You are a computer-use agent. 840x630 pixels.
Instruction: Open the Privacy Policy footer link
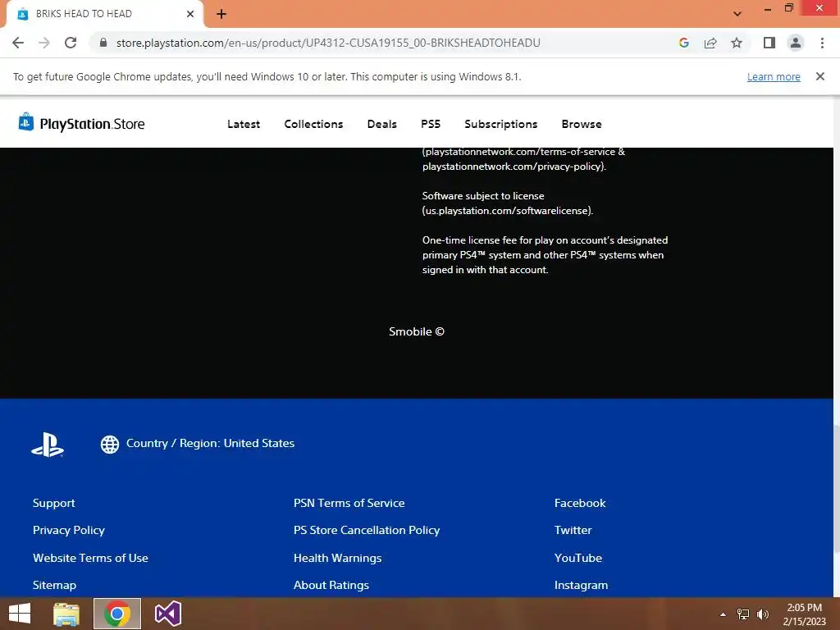point(69,530)
